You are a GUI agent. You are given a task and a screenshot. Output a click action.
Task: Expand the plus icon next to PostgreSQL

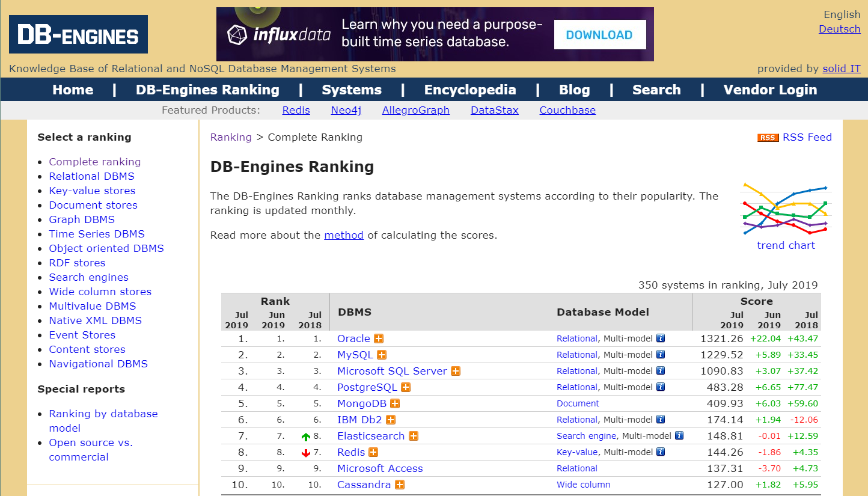click(406, 387)
